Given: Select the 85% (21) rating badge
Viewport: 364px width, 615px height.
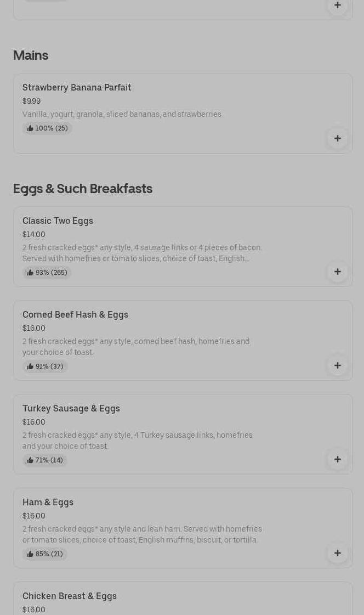Looking at the screenshot, I should click(45, 554).
